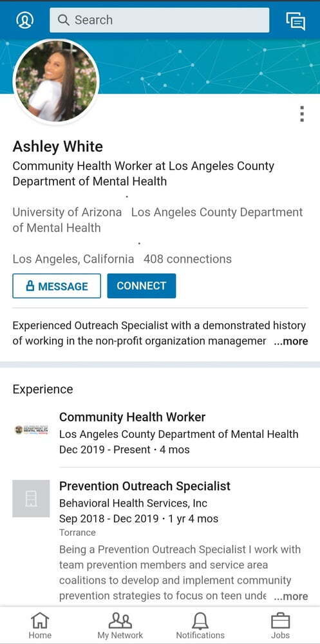Click the Behavioral Health Services placeholder logo
Image resolution: width=320 pixels, height=644 pixels.
coord(31,498)
